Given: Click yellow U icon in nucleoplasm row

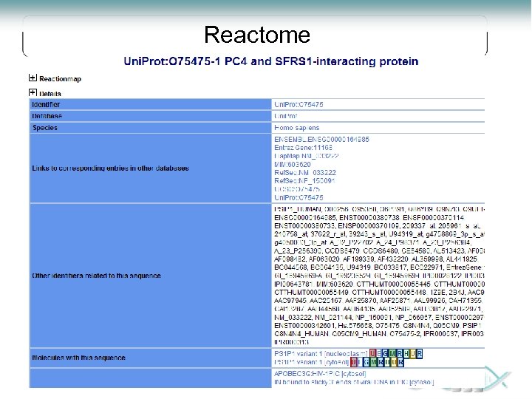Looking at the screenshot, I should 413,354.
